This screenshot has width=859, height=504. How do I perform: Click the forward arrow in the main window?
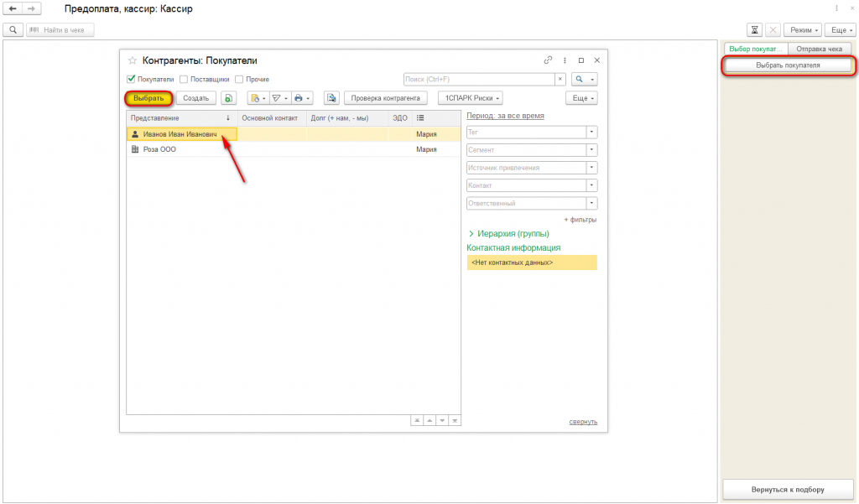[31, 8]
